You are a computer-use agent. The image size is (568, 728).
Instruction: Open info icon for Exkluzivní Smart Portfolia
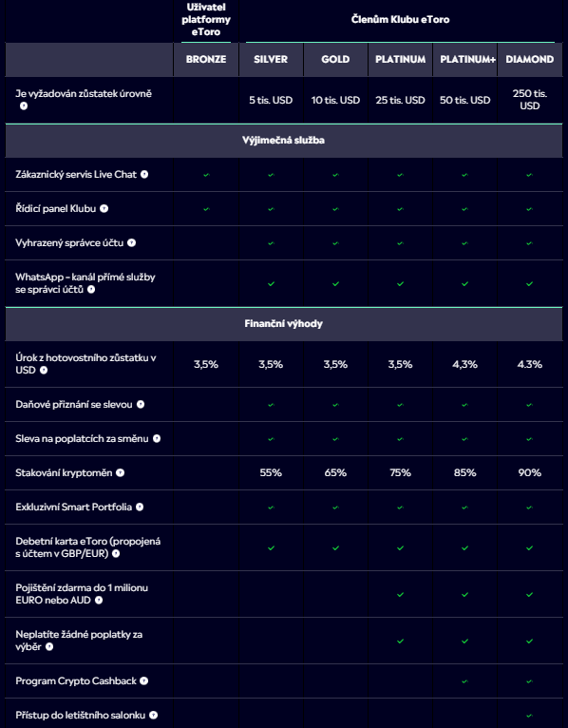coord(140,507)
